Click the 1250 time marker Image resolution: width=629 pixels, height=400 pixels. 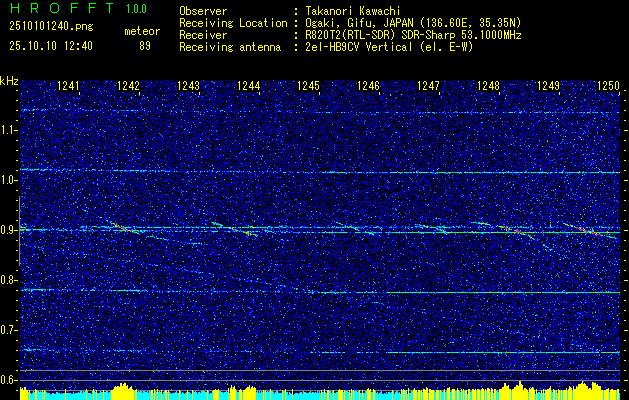pos(609,85)
